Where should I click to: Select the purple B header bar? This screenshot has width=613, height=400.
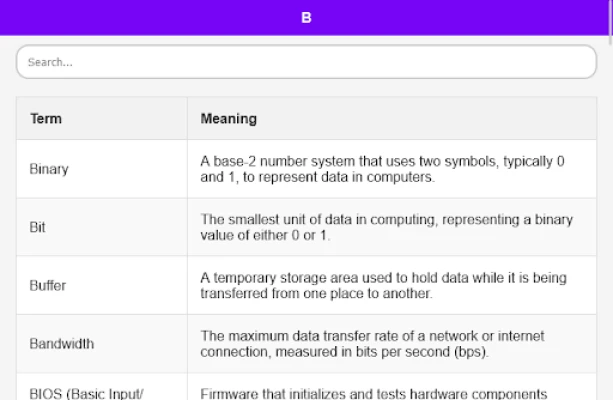[x=305, y=18]
